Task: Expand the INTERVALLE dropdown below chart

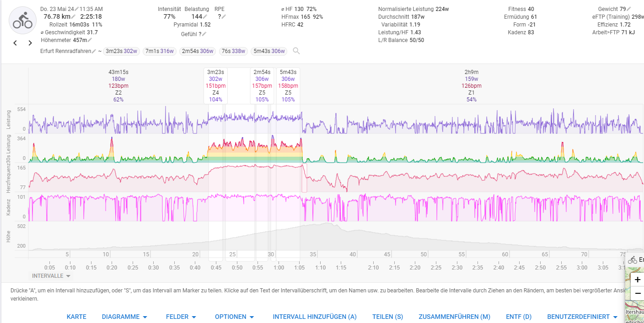Action: 51,276
